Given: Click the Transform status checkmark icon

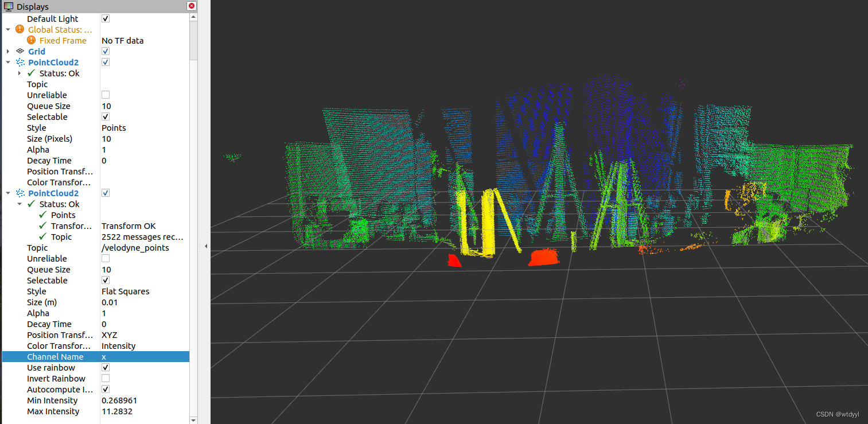Looking at the screenshot, I should pos(43,225).
